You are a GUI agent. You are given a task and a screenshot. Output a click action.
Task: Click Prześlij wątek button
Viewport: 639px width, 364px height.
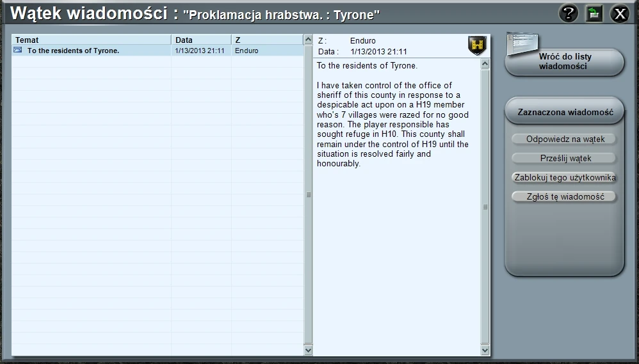pos(565,159)
